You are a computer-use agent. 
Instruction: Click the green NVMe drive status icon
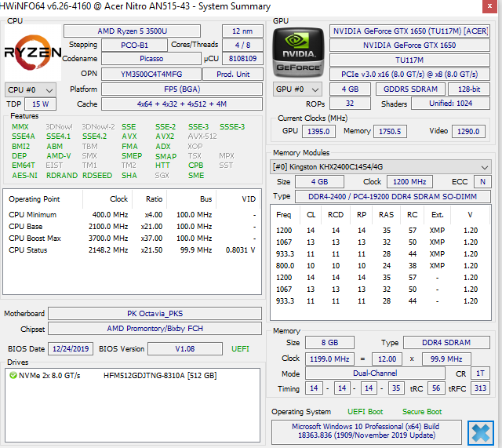(13, 375)
